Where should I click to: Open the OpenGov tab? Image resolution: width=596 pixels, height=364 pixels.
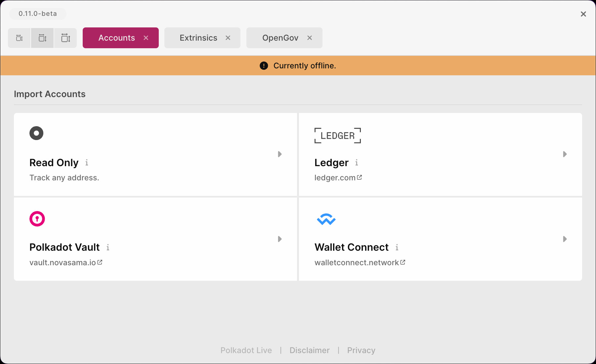[280, 38]
